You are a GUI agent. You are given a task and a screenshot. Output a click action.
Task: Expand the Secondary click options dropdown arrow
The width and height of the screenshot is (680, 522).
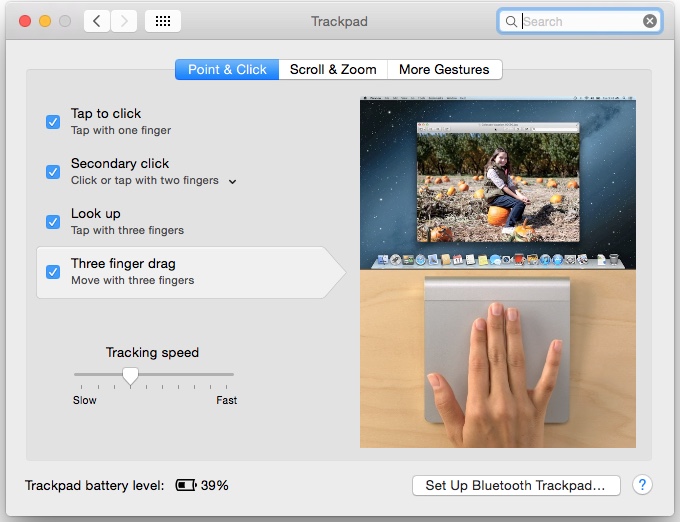pos(232,182)
